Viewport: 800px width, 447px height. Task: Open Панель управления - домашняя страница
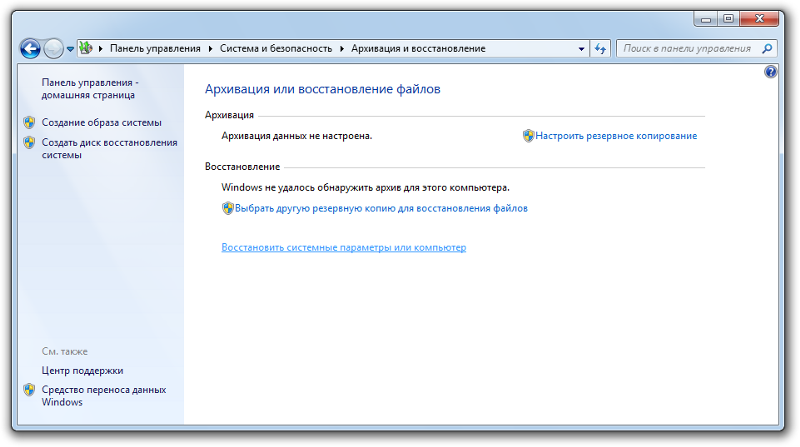(90, 89)
